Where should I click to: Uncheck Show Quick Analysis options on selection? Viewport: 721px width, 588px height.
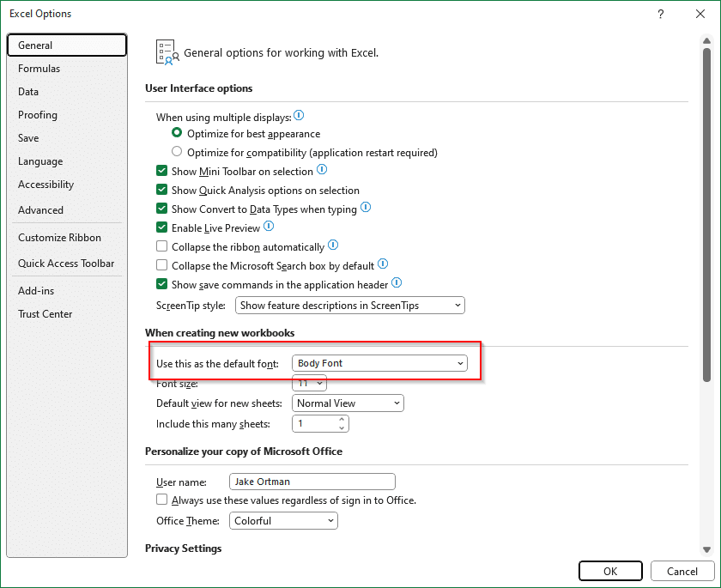[x=162, y=190]
